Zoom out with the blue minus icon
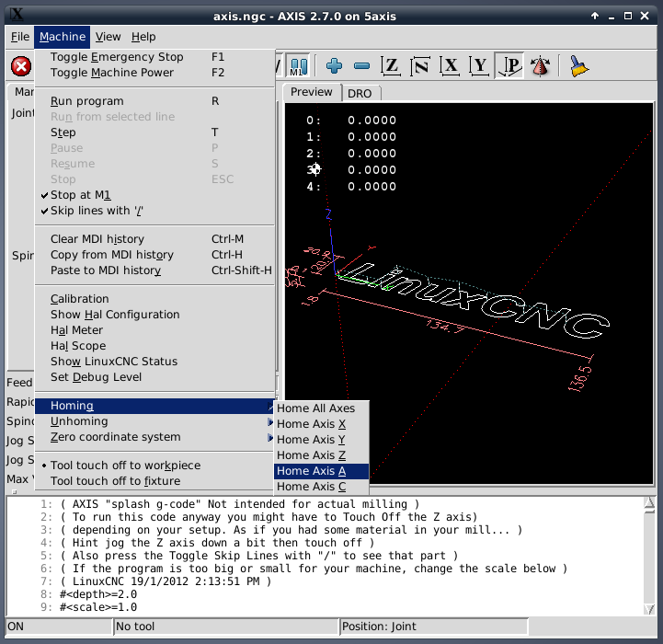The width and height of the screenshot is (663, 644). 362,66
